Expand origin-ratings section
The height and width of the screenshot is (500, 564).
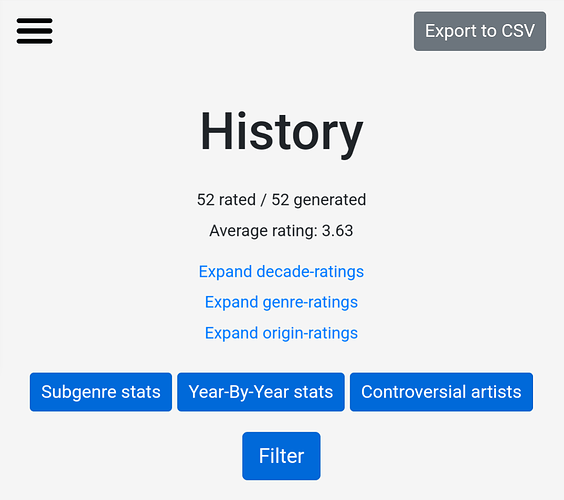tap(281, 333)
